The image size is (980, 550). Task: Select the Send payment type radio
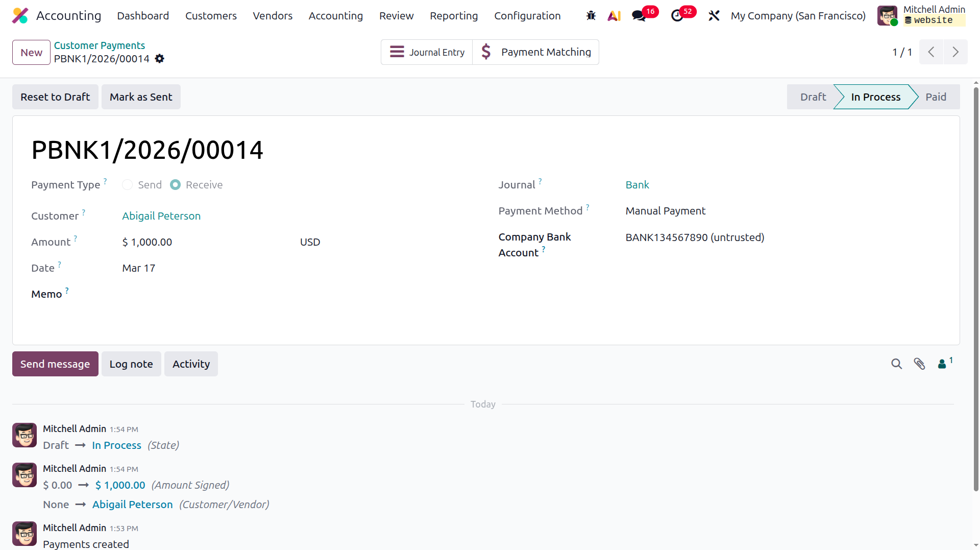(x=128, y=185)
